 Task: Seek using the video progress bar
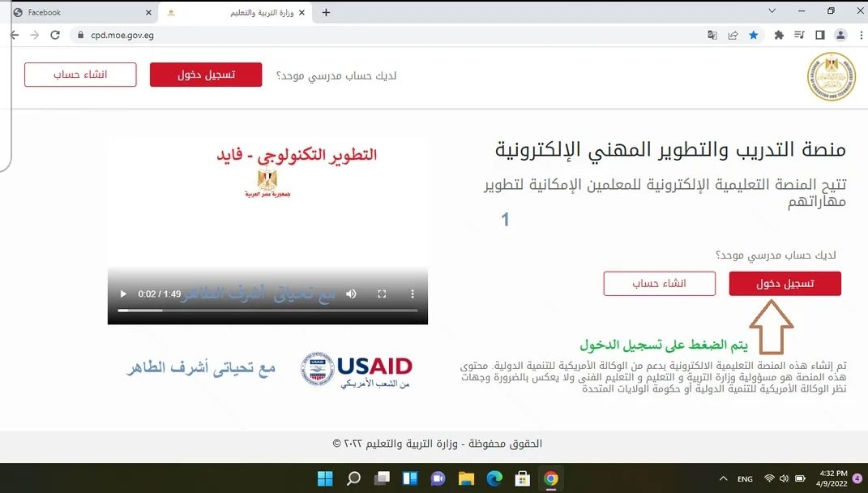[x=267, y=310]
